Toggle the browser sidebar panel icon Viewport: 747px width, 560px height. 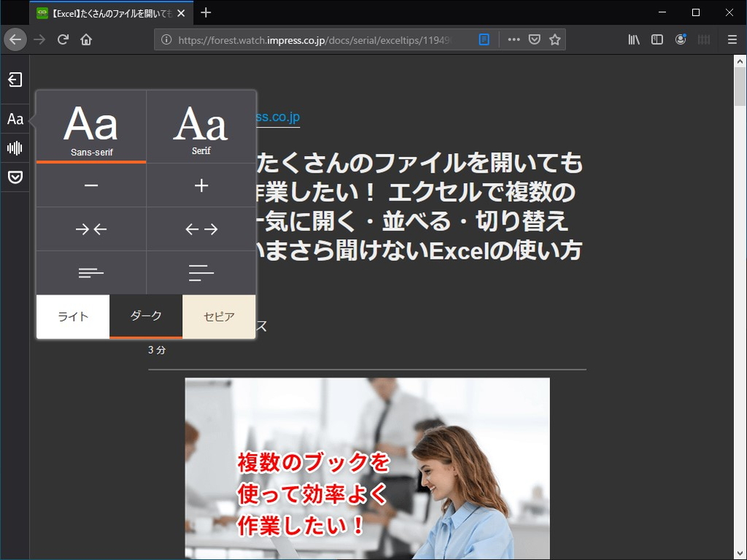(657, 39)
